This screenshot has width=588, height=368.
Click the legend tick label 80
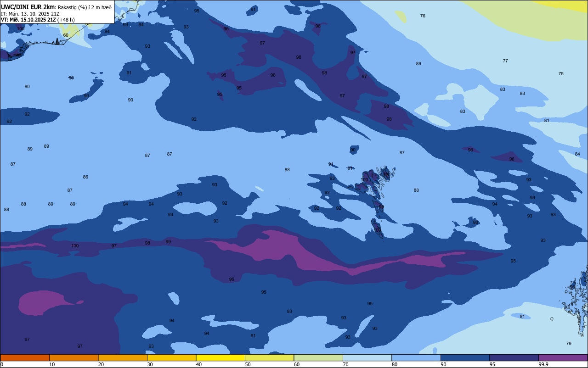(x=395, y=364)
